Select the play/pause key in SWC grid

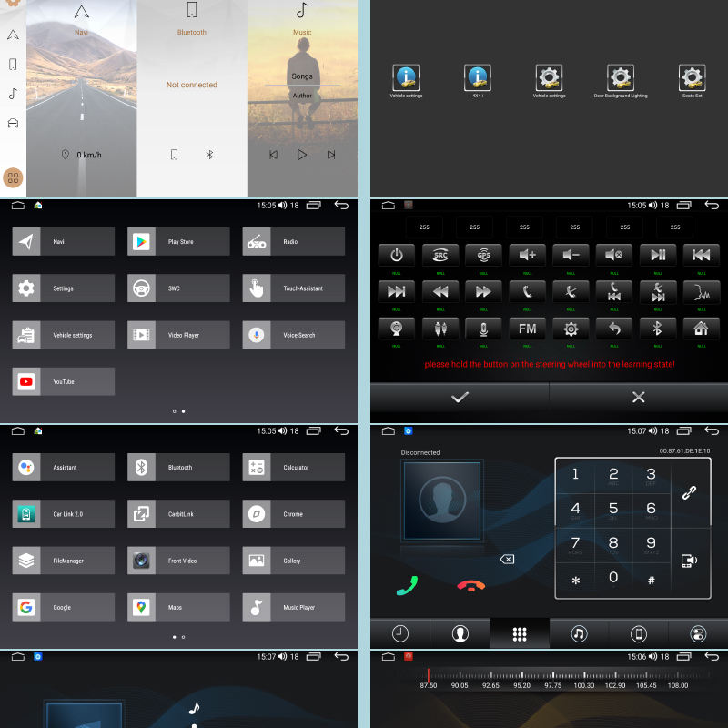(x=657, y=255)
